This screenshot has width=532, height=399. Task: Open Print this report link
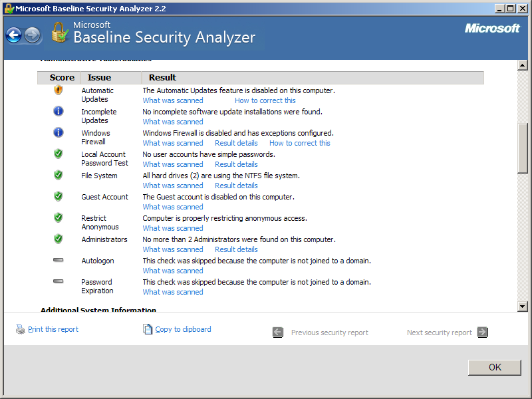pyautogui.click(x=53, y=329)
